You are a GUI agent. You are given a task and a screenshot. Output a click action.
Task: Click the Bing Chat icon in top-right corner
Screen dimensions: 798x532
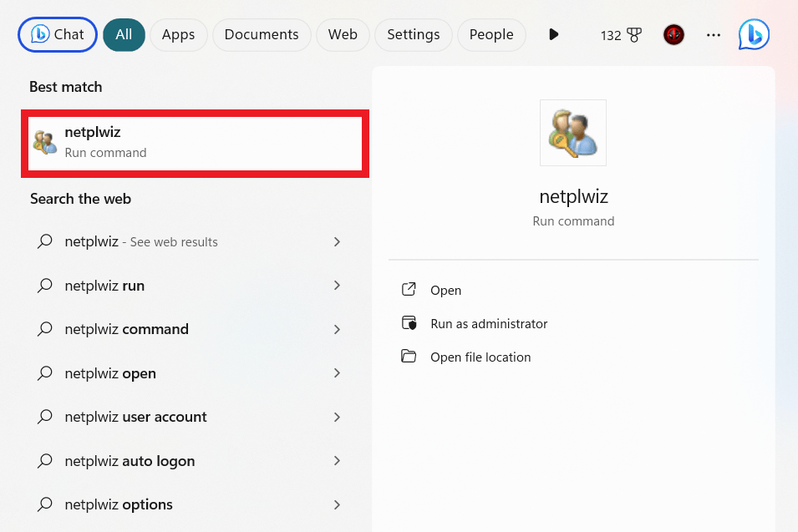(753, 34)
